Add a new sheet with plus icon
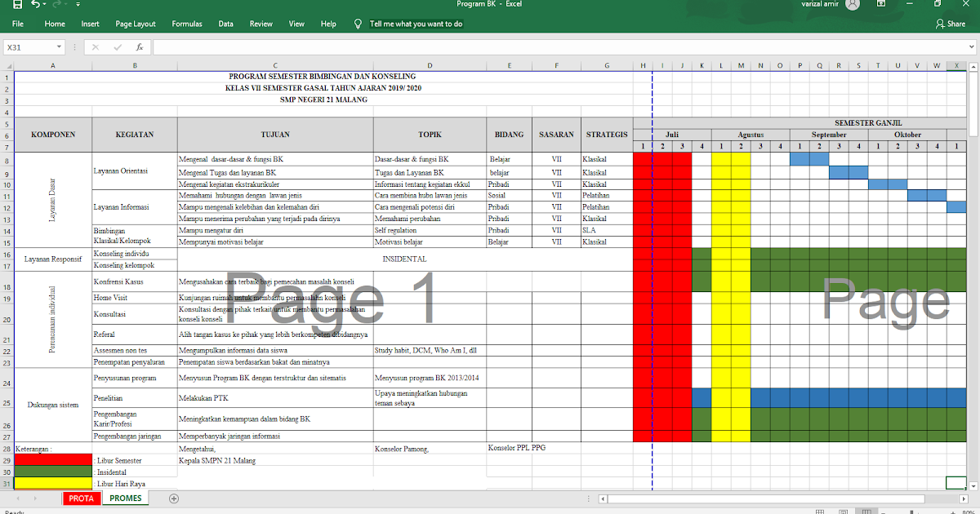 point(173,498)
